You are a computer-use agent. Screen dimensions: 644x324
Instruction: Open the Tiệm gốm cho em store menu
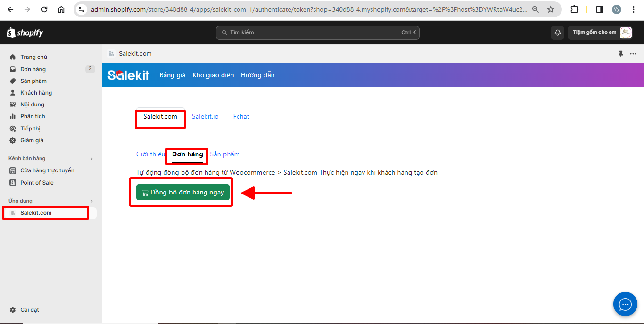(600, 32)
